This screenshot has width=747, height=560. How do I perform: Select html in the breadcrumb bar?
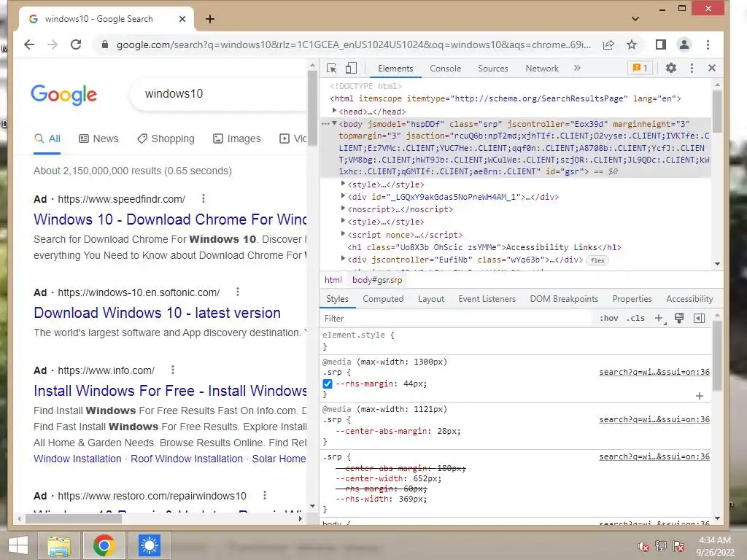point(333,280)
